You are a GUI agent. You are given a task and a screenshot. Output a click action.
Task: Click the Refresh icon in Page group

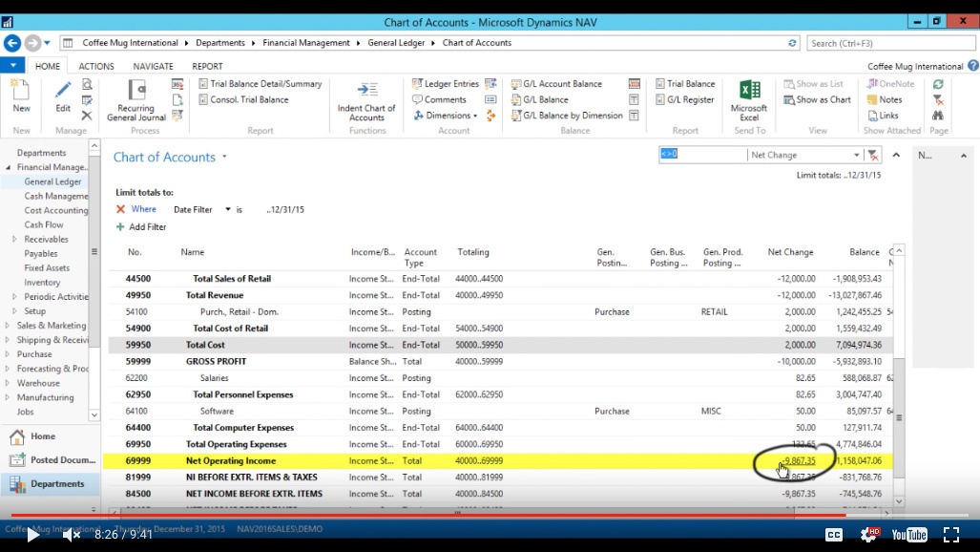pyautogui.click(x=938, y=84)
